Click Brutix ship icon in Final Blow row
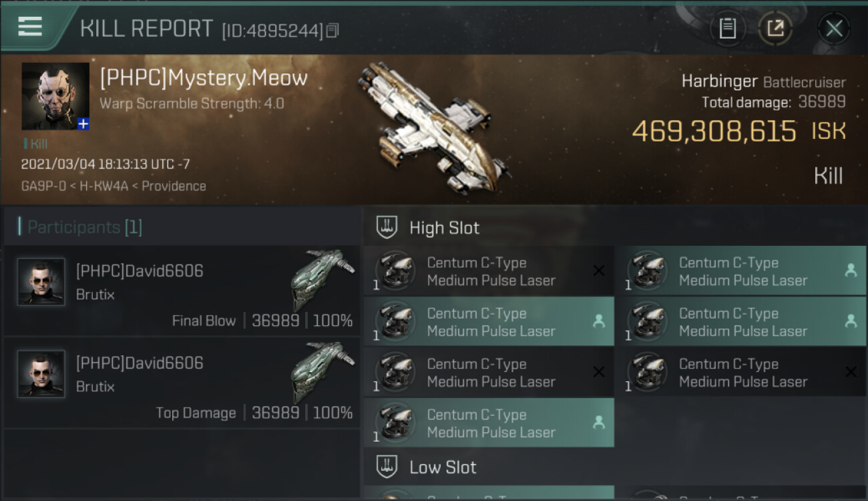 coord(323,277)
